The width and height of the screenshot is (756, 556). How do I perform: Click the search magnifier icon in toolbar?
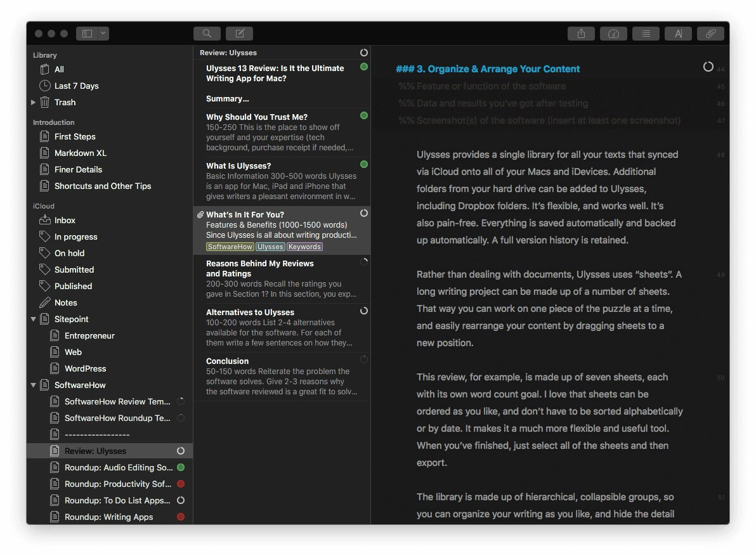(207, 34)
